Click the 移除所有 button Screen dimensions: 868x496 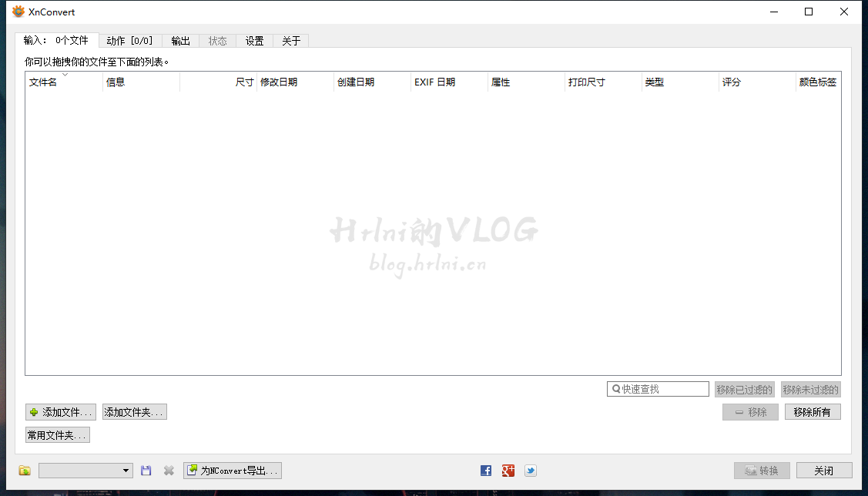coord(813,412)
